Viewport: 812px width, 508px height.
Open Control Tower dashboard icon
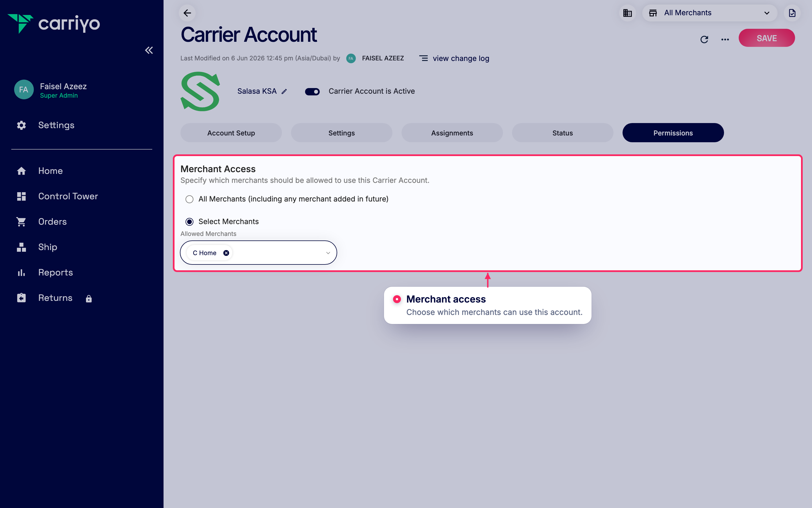[x=21, y=196]
